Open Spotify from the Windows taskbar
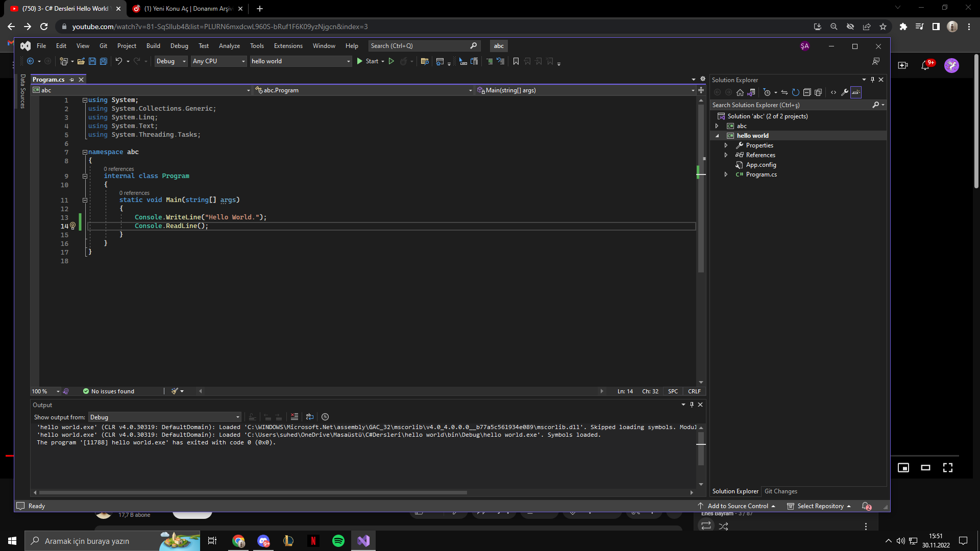Viewport: 980px width, 551px height. (x=338, y=541)
